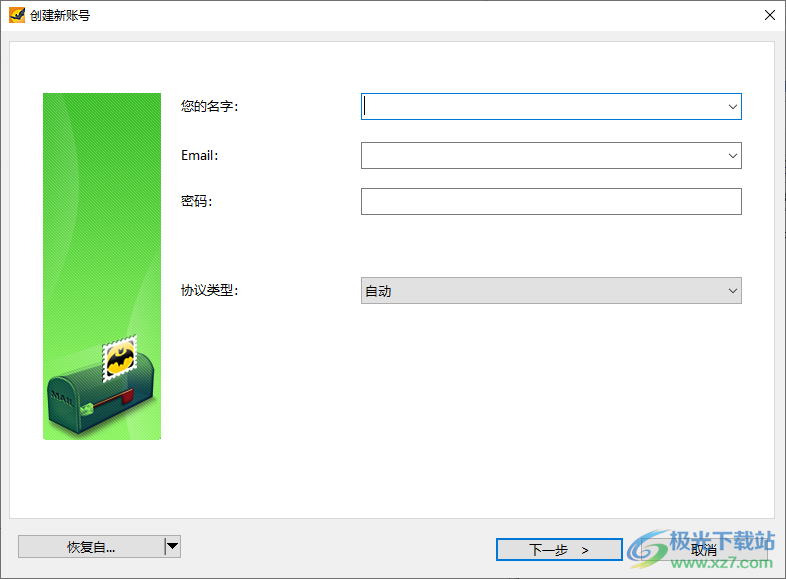Click the 协议类型 label
Image resolution: width=786 pixels, height=579 pixels.
click(209, 291)
